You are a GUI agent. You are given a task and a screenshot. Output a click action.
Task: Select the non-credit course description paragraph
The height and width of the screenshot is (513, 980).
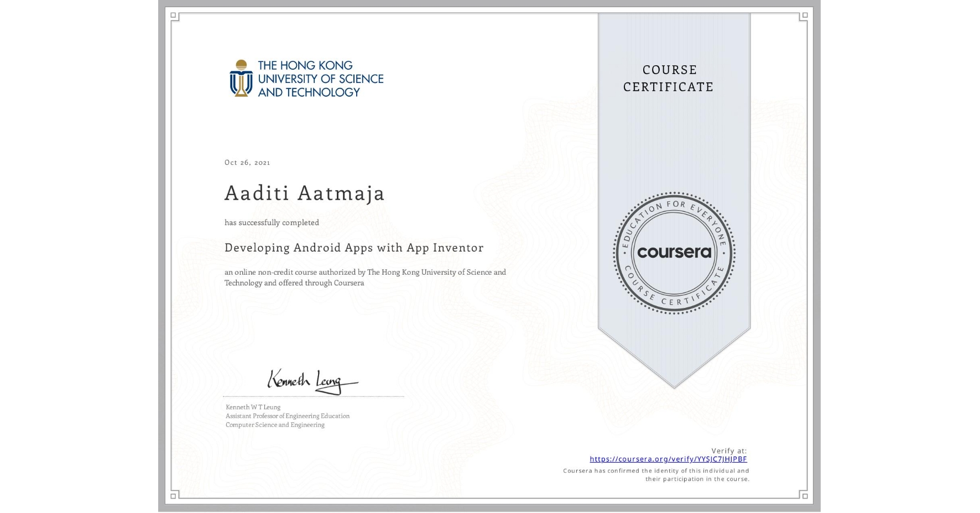[365, 277]
